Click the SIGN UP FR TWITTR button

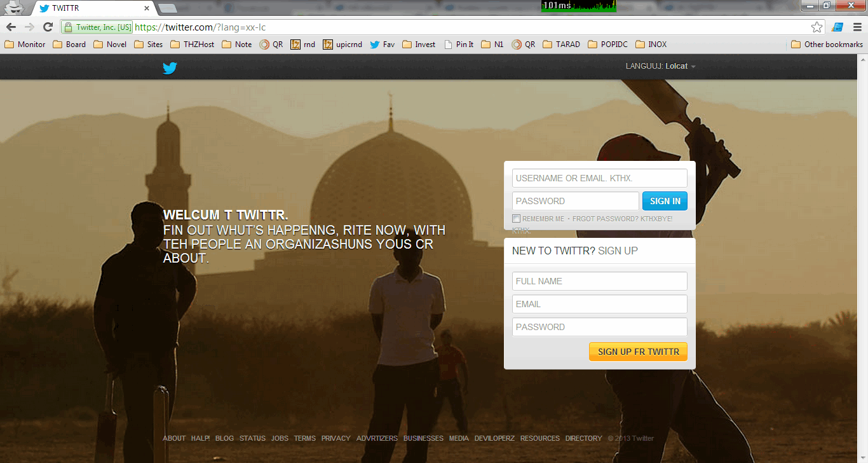click(x=638, y=352)
